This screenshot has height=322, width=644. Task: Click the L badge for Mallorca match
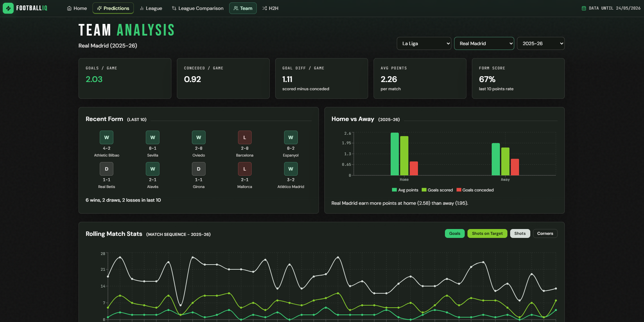coord(245,169)
